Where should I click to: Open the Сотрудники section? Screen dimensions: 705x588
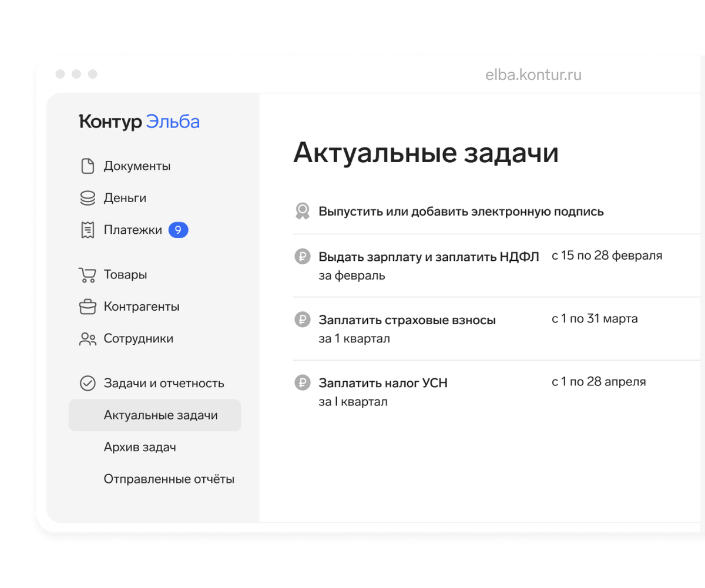click(139, 339)
